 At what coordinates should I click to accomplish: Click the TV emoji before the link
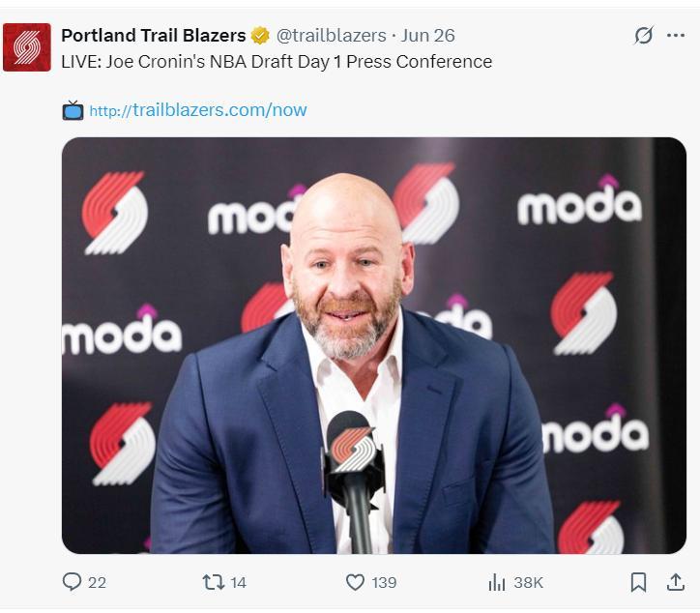[x=73, y=110]
